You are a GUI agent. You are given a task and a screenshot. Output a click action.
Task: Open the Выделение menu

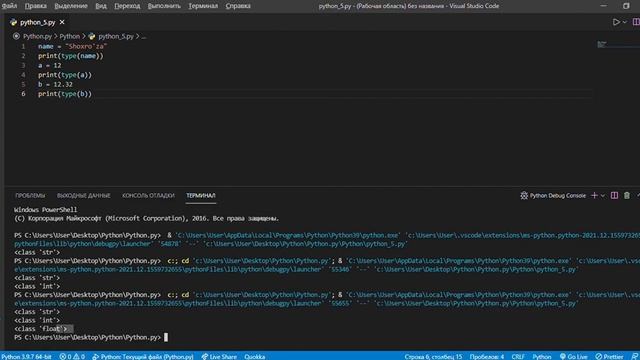[x=71, y=6]
